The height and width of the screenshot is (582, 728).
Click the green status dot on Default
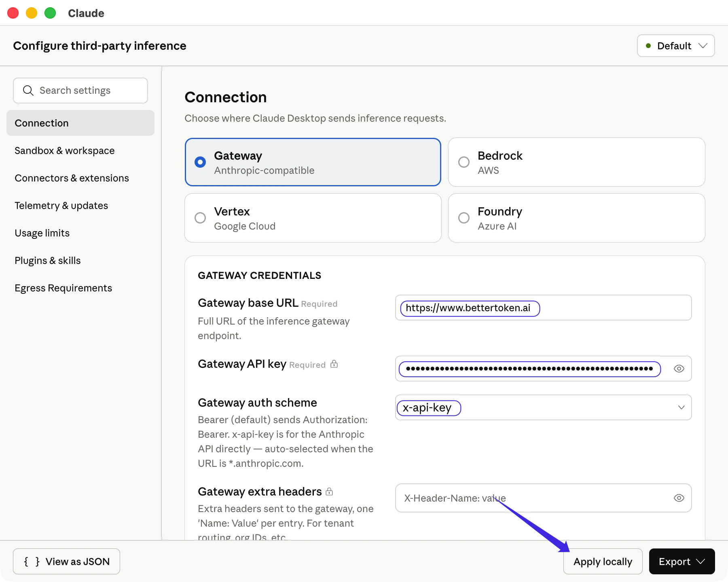648,46
